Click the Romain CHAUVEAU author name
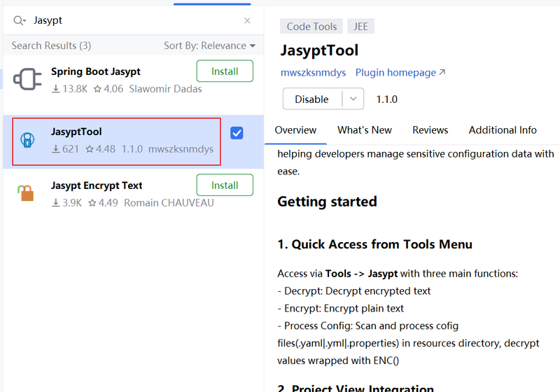Image resolution: width=560 pixels, height=392 pixels. (x=169, y=203)
